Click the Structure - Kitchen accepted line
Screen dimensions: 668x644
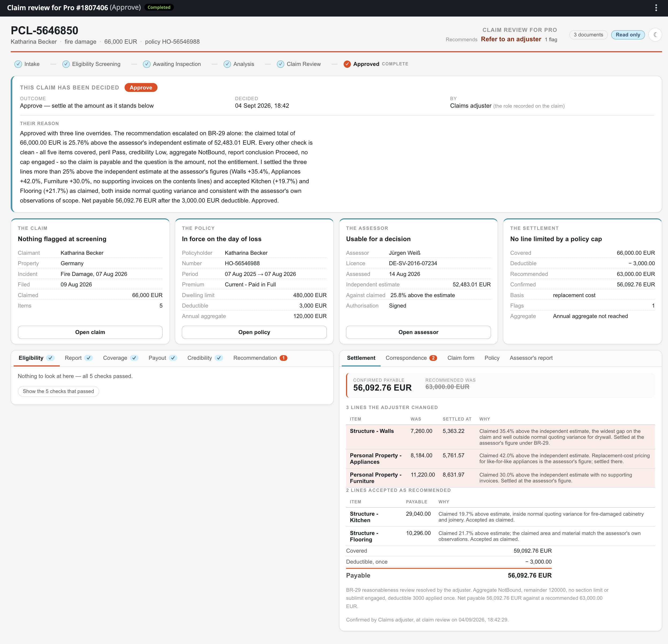500,517
